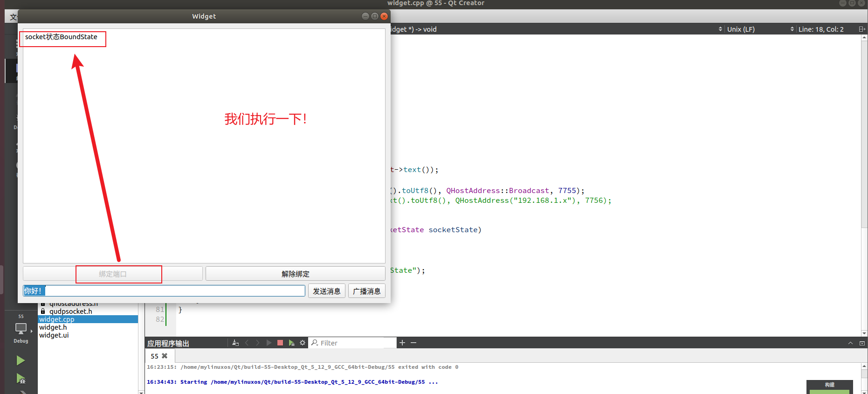This screenshot has height=394, width=868.
Task: Close the 55 output tab
Action: coord(165,356)
